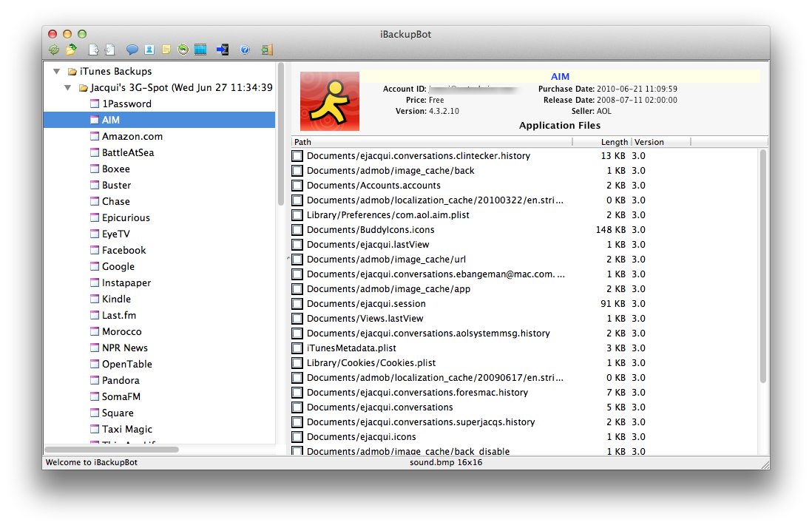Click the export file document icon

[x=93, y=50]
